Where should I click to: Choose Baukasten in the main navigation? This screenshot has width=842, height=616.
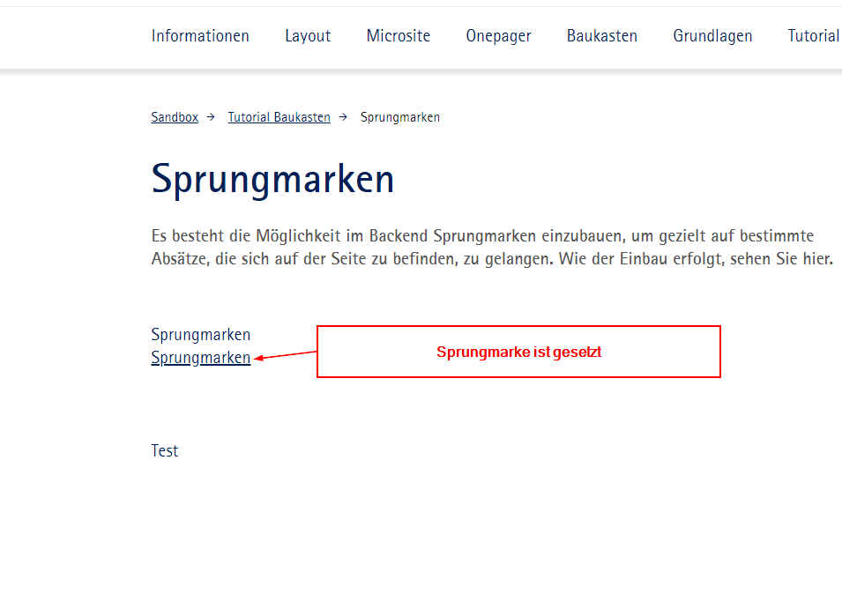pos(602,36)
